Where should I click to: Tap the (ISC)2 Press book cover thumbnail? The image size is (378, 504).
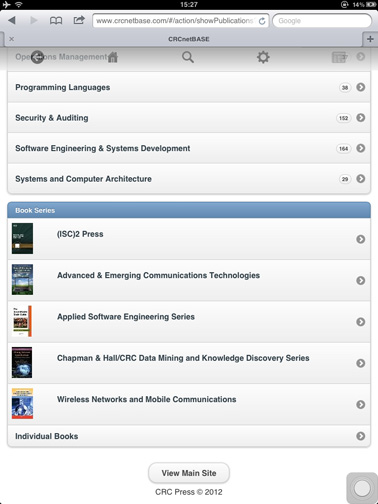coord(22,239)
